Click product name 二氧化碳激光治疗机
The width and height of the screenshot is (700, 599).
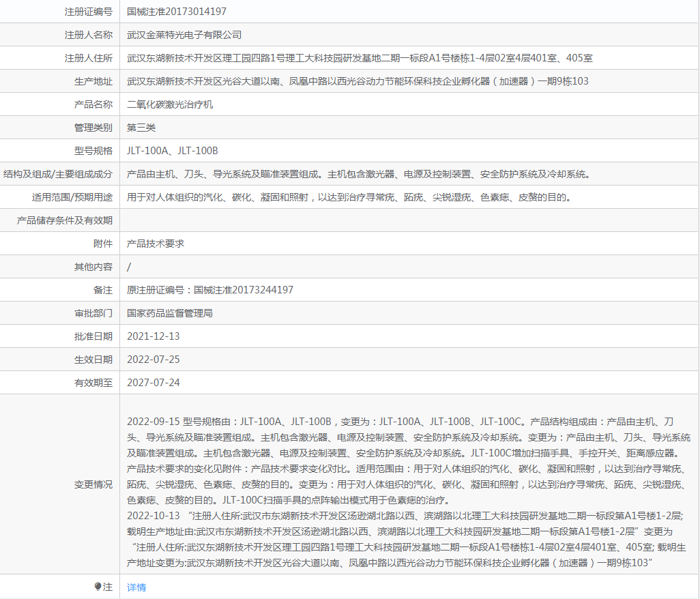[x=170, y=104]
